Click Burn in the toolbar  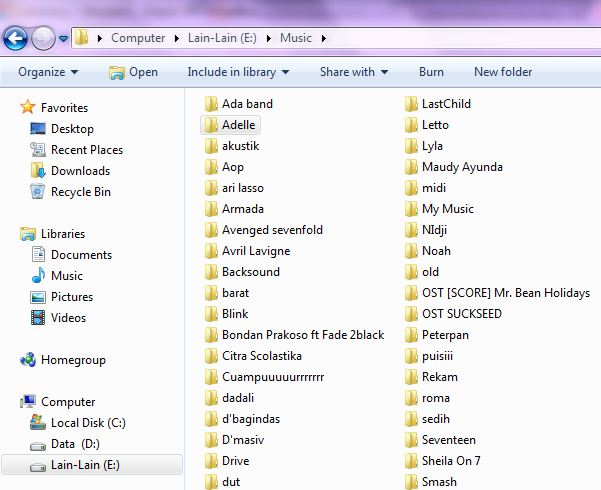[431, 72]
